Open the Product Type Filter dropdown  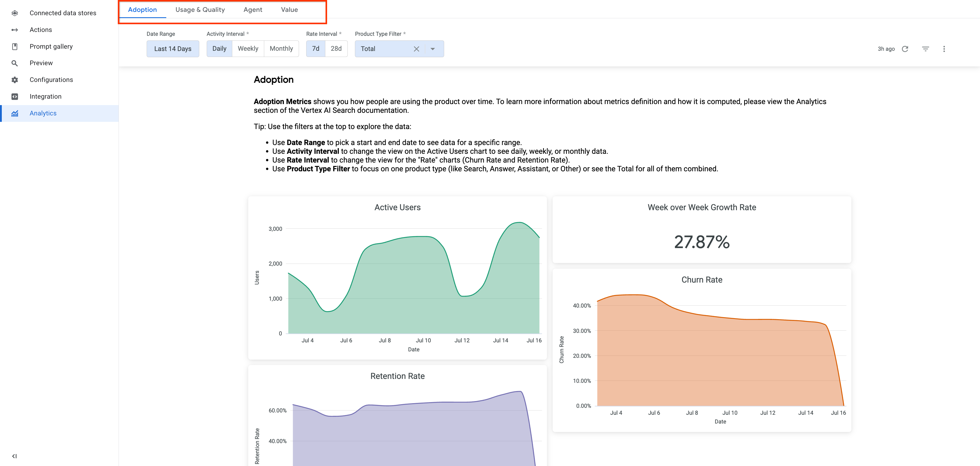coord(433,49)
